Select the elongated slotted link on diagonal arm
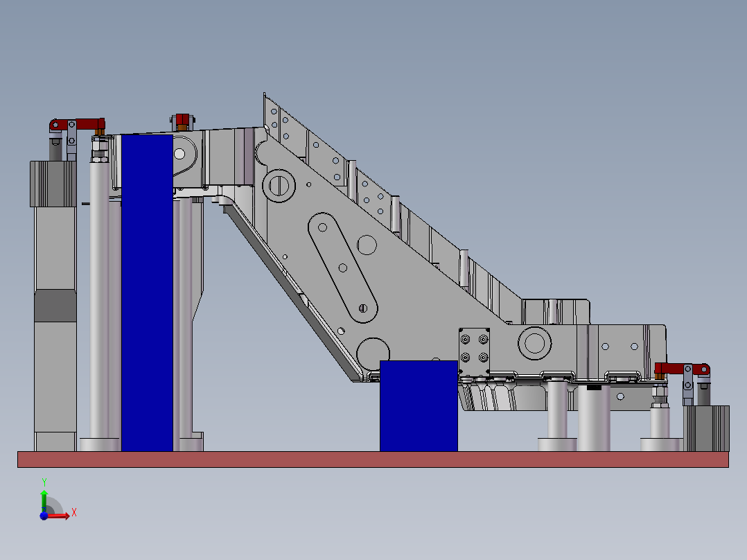This screenshot has width=747, height=560. pos(343,268)
